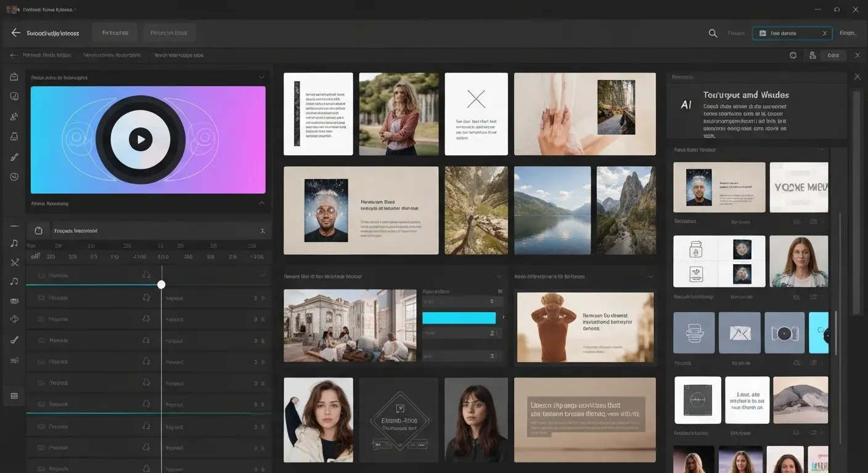
Task: Open the dropdown above the building template grid
Action: pos(499,276)
